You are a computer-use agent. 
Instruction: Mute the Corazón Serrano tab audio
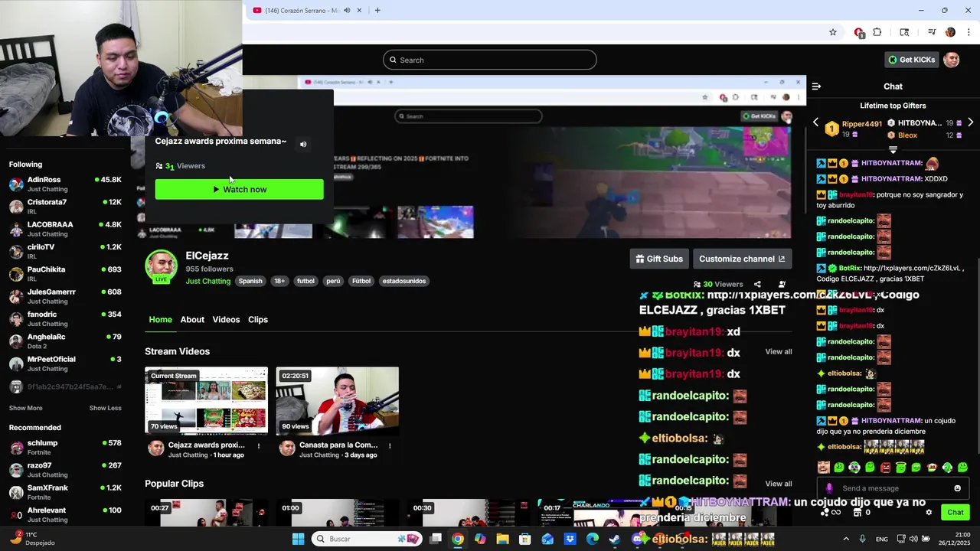pos(347,10)
